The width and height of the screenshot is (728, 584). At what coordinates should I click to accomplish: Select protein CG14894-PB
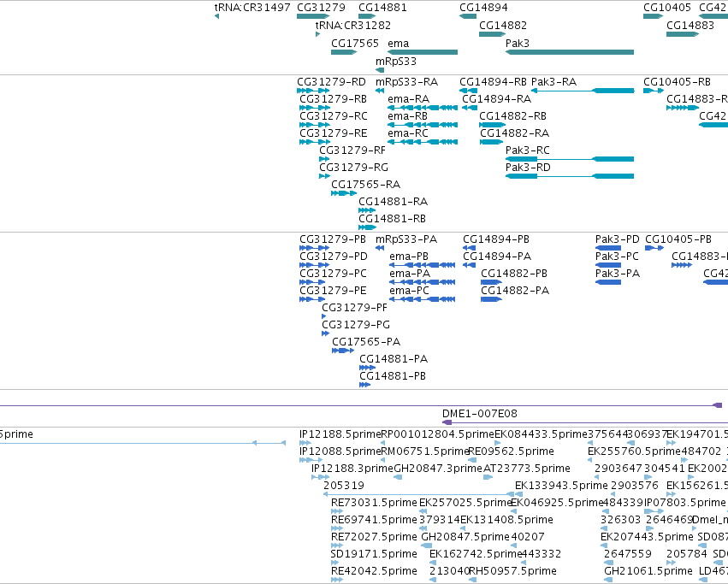pos(469,248)
